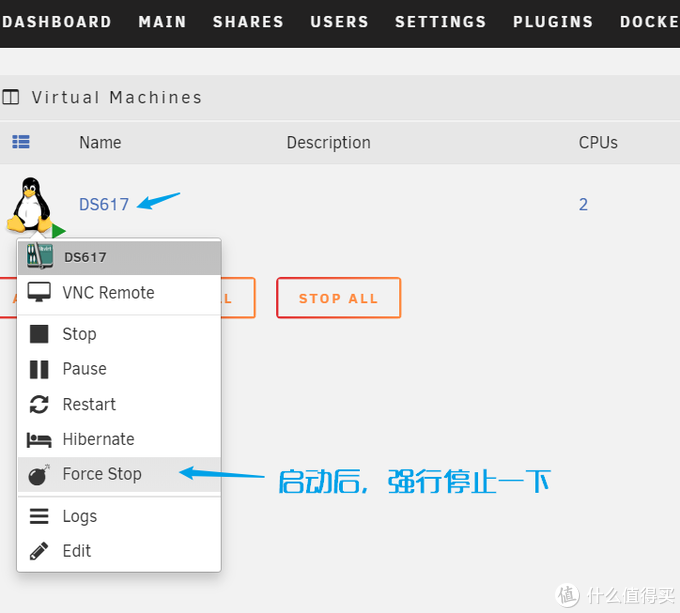This screenshot has height=613, width=680.
Task: Click the CPUs value 2 link
Action: [583, 204]
